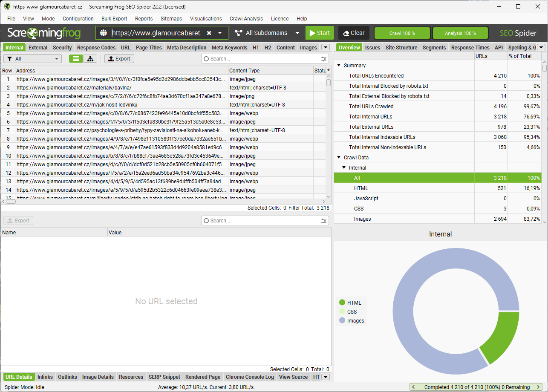Click the globe icon in the URL bar
Viewport: 548px width, 392px height.
tap(103, 33)
